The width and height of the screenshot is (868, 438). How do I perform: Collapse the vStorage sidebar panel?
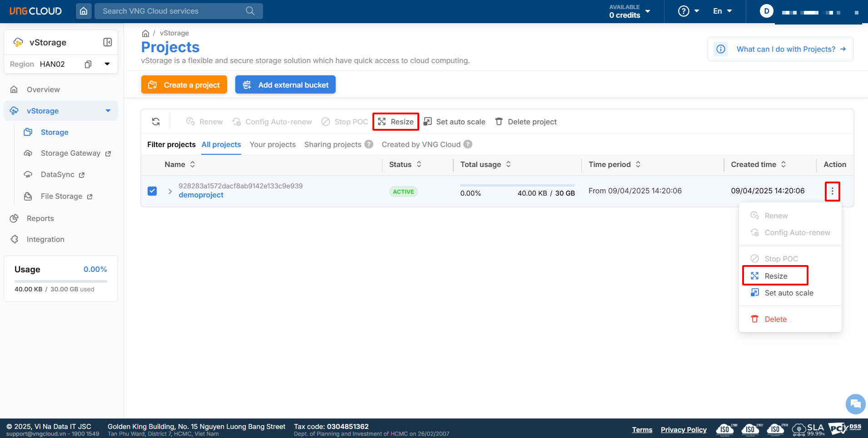(108, 42)
